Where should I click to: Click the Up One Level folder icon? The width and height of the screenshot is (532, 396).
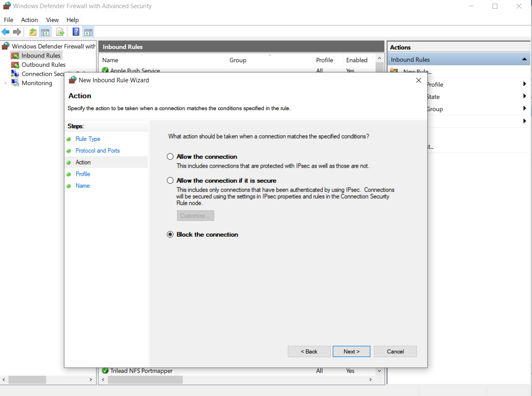(33, 32)
